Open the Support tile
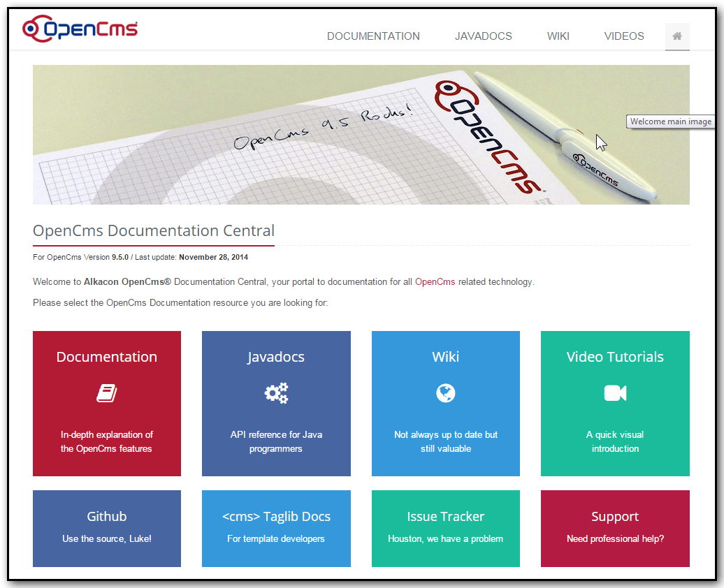 coord(615,529)
